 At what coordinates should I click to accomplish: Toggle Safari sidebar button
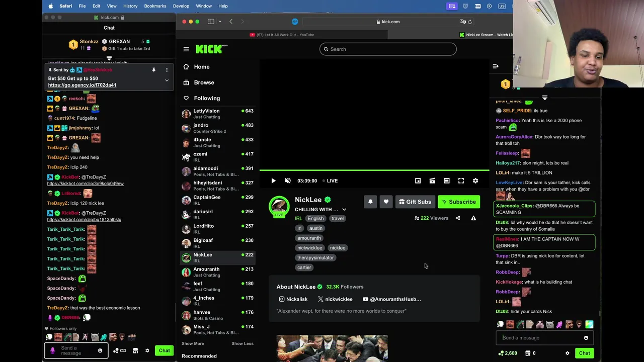(211, 22)
